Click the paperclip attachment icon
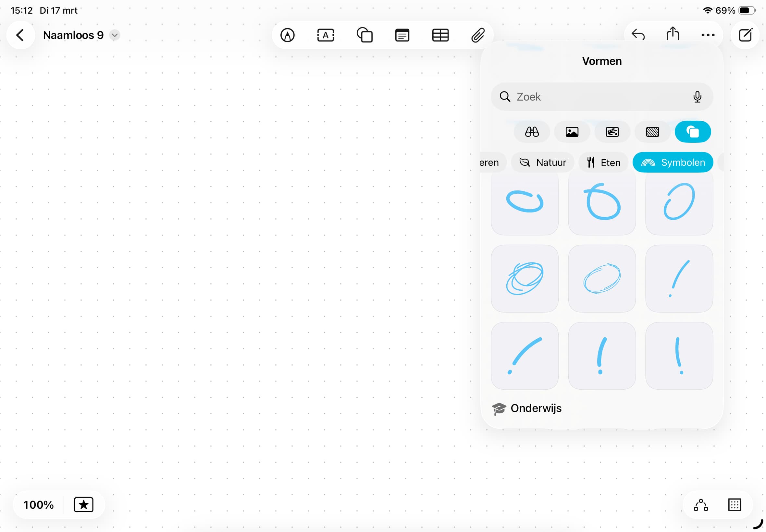The width and height of the screenshot is (766, 532). click(478, 35)
